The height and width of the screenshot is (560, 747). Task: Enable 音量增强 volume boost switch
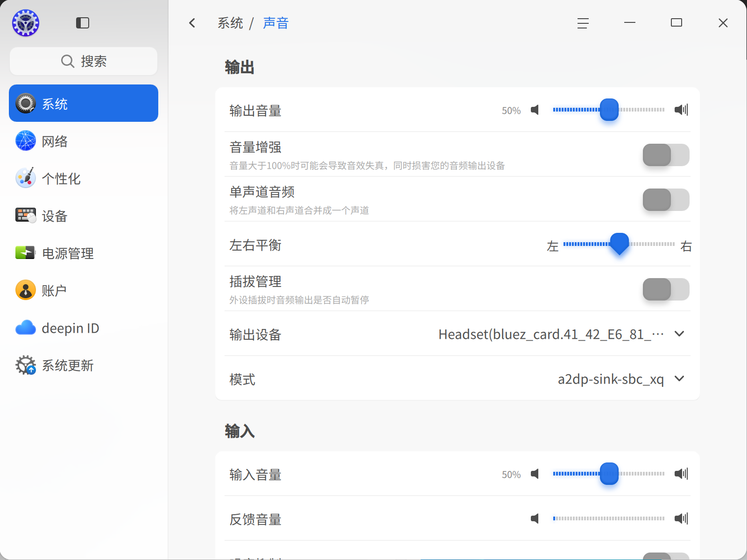(x=666, y=155)
